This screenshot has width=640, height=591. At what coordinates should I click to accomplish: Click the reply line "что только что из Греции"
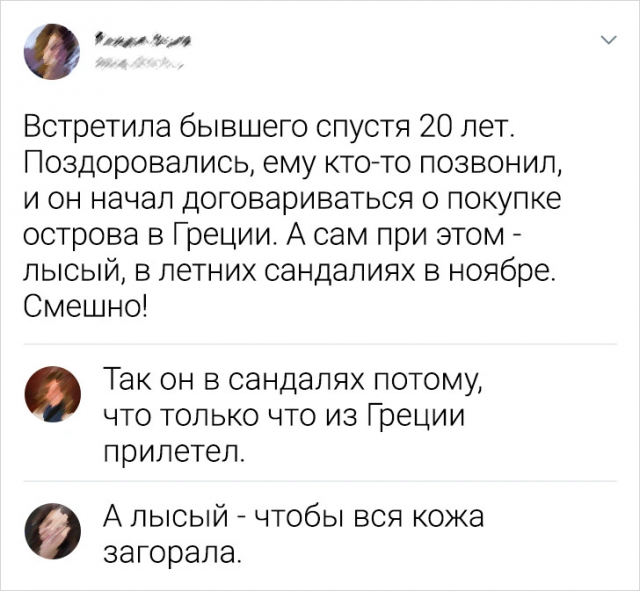point(285,416)
